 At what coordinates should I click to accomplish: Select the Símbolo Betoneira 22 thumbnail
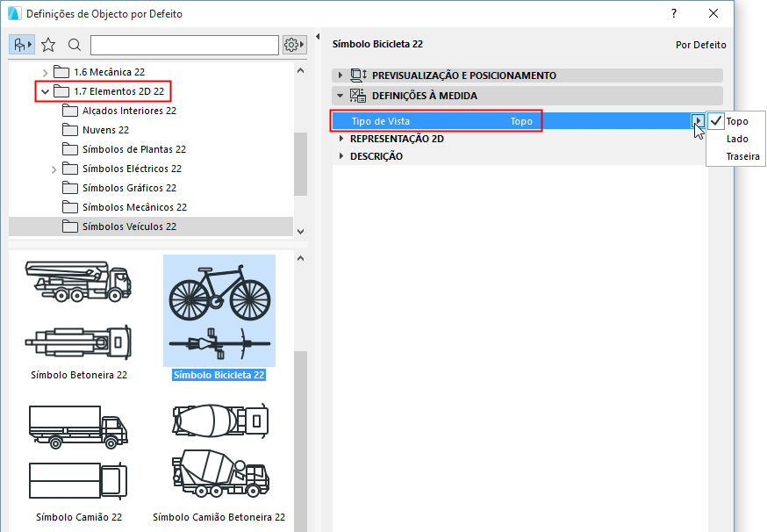[79, 311]
